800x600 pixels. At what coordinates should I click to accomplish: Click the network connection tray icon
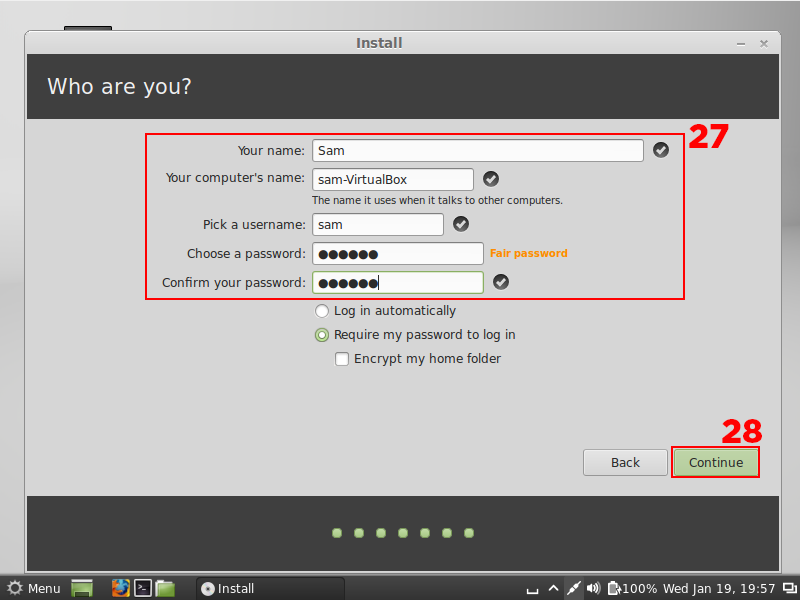click(573, 588)
